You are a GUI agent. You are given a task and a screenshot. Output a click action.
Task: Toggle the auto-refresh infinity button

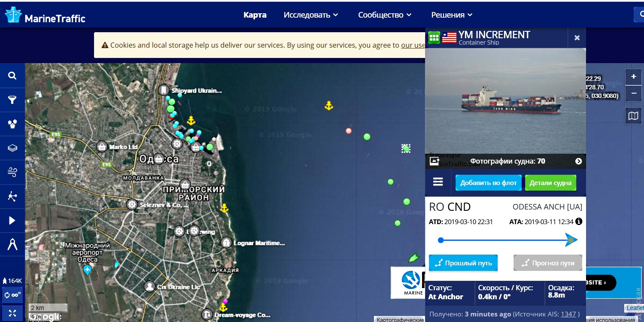[12, 295]
